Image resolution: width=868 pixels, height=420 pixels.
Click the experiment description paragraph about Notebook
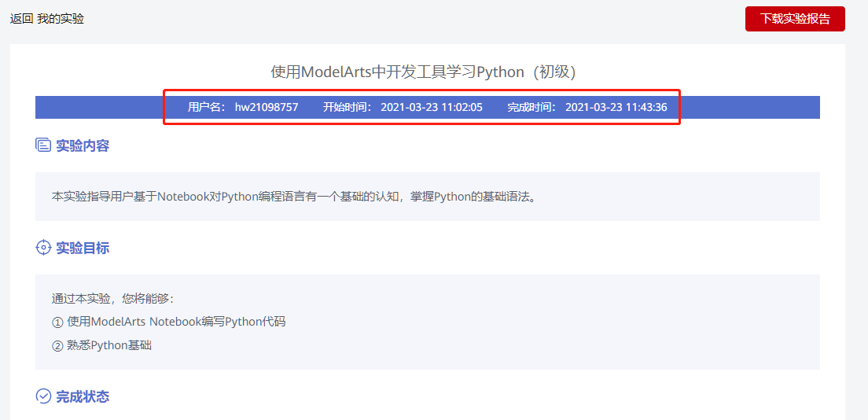(x=295, y=197)
